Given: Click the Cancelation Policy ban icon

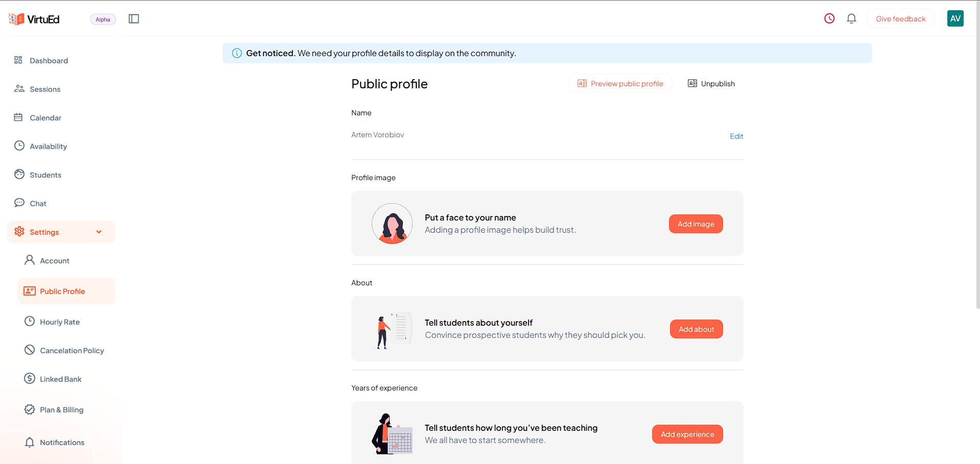Looking at the screenshot, I should point(30,350).
